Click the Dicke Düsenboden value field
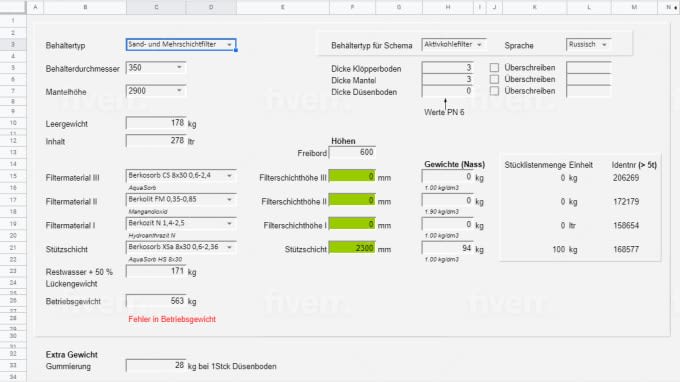Image resolution: width=680 pixels, height=382 pixels. coord(447,91)
